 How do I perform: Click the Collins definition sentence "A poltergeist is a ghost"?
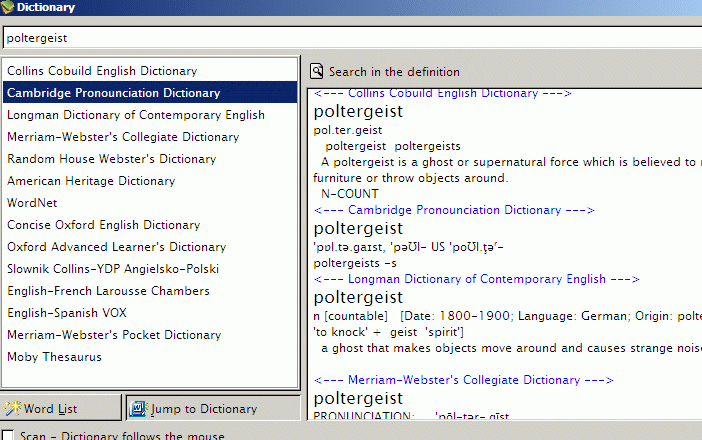click(x=511, y=162)
